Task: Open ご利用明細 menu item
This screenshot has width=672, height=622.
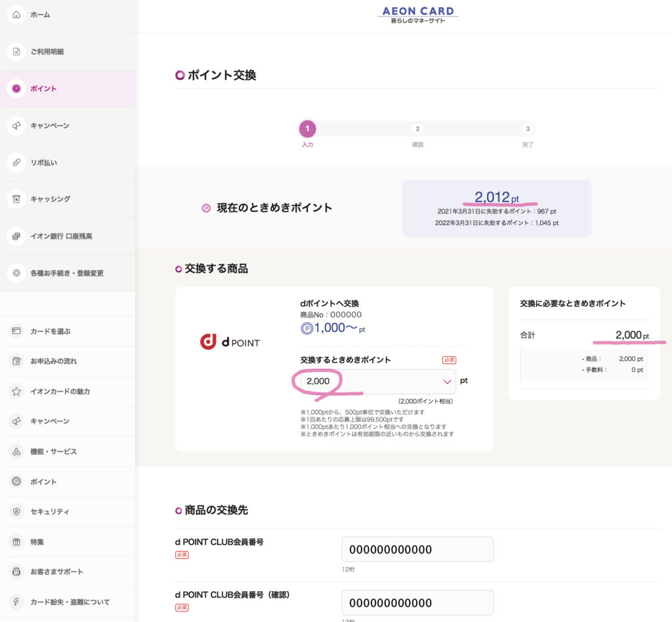Action: pos(68,51)
